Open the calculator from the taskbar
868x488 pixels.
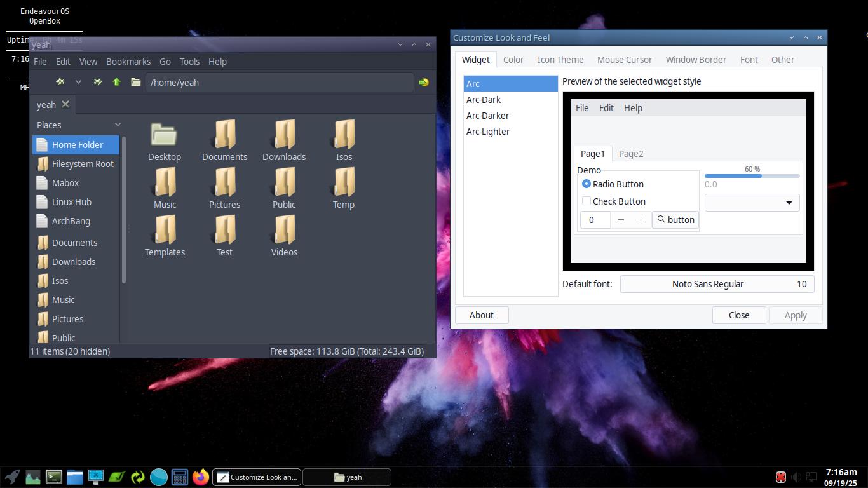[x=180, y=477]
